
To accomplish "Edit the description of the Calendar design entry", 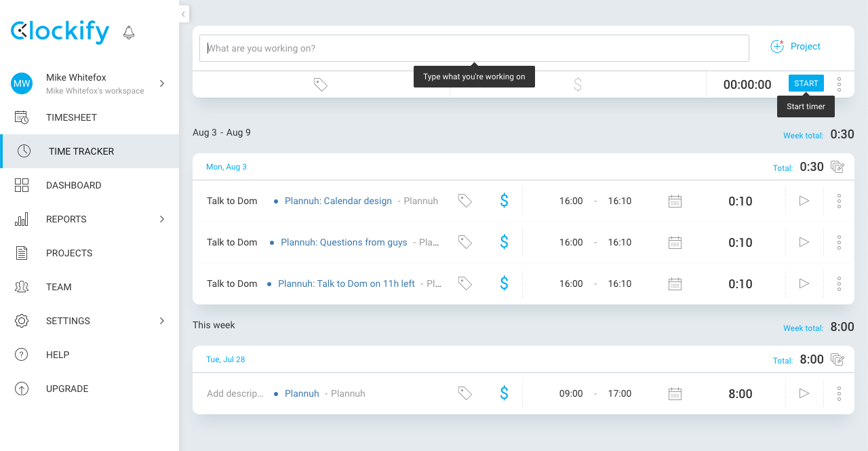I will (x=232, y=201).
